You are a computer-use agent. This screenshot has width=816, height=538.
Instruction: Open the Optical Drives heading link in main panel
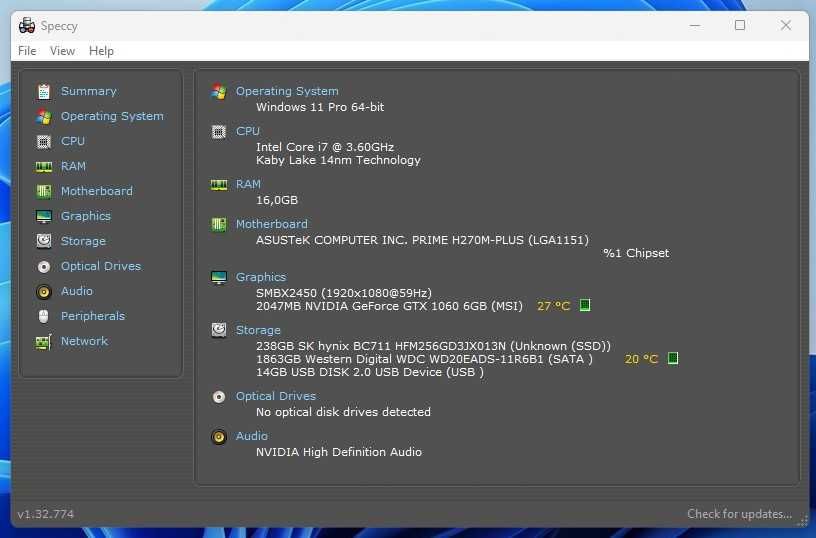coord(276,396)
